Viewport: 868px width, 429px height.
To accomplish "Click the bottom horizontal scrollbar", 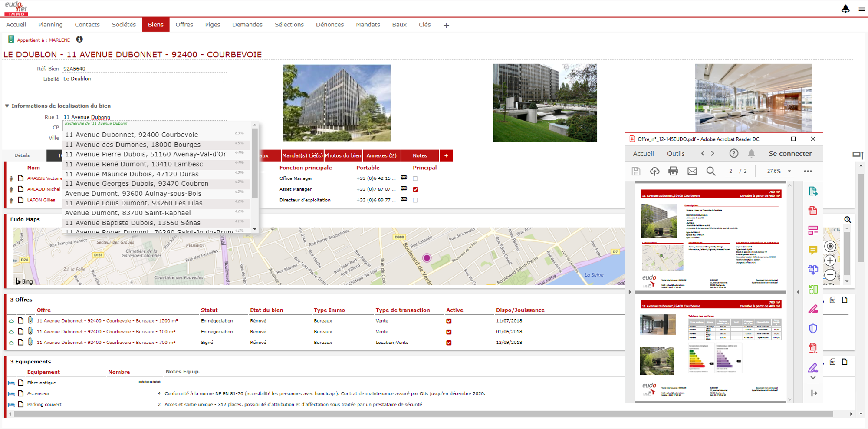I will click(423, 414).
